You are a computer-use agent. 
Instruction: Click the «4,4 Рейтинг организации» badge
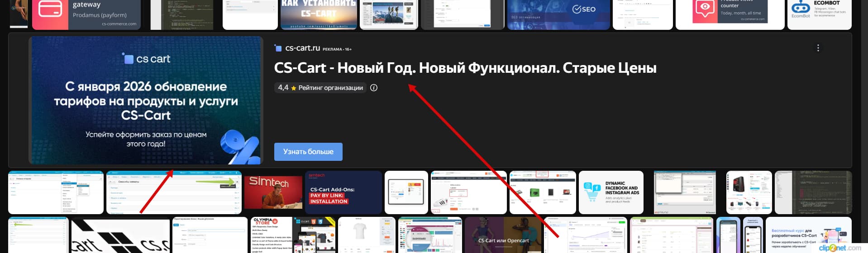(321, 88)
